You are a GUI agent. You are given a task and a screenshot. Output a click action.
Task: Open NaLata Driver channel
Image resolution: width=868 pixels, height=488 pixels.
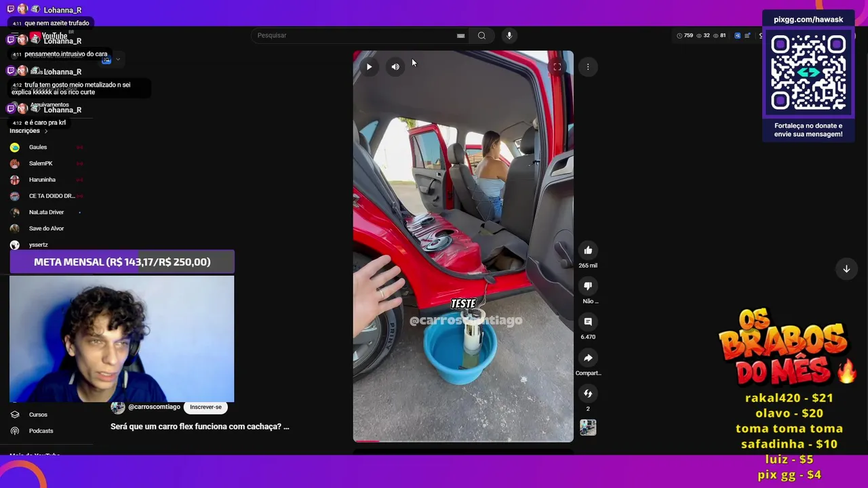(46, 212)
